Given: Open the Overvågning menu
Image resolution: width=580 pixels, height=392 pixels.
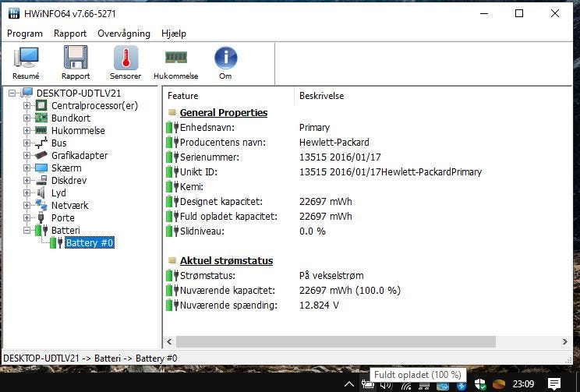Looking at the screenshot, I should (x=124, y=34).
